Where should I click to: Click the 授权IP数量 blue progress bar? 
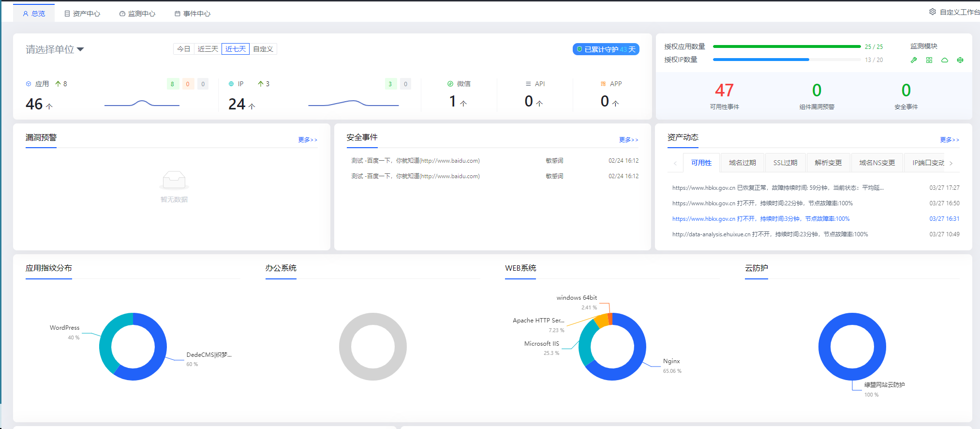(761, 60)
